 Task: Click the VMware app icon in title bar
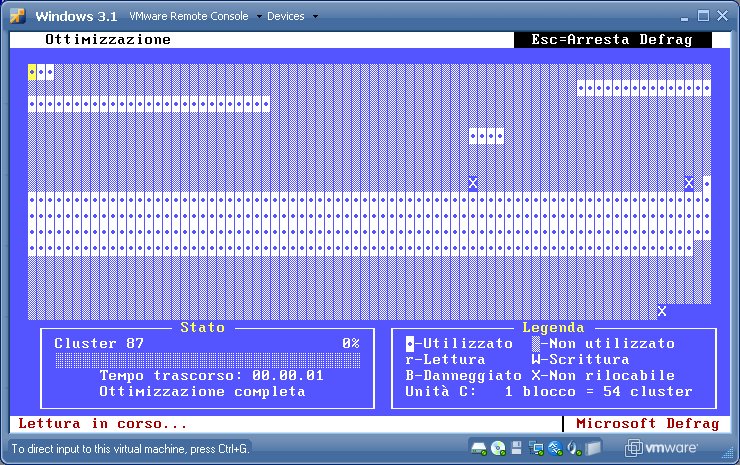point(18,16)
